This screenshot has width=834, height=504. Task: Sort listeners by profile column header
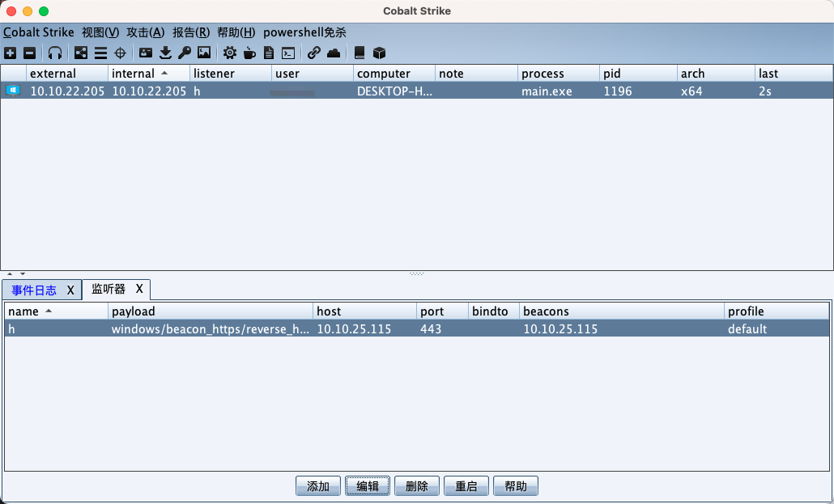click(777, 311)
